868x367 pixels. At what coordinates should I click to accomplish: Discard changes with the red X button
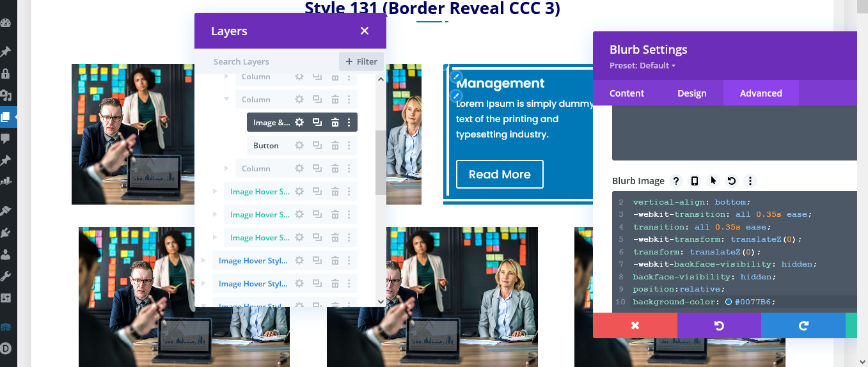[635, 325]
